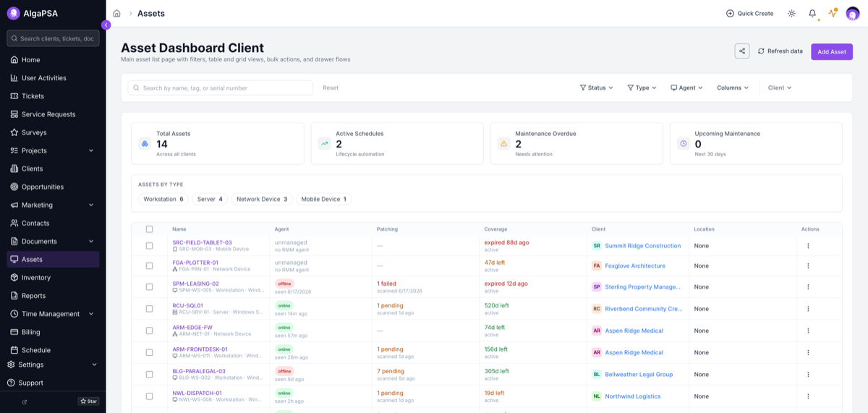
Task: Open Billing in the sidebar
Action: pos(53,332)
